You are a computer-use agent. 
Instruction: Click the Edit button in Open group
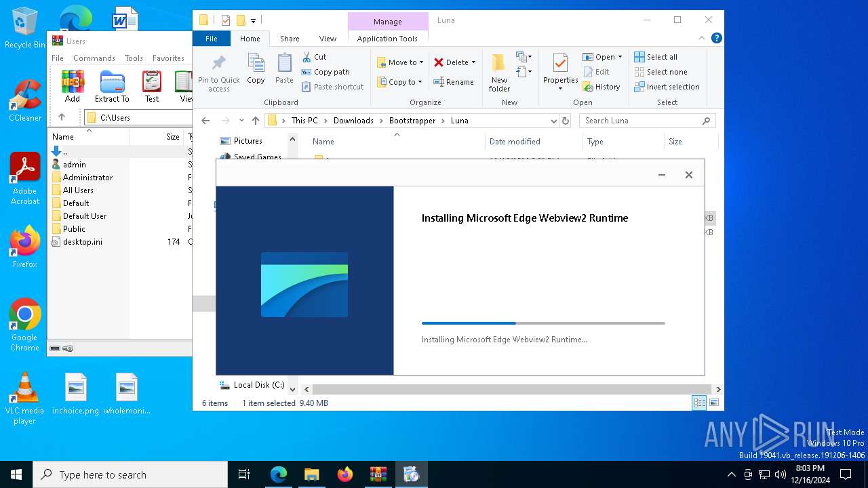[595, 72]
